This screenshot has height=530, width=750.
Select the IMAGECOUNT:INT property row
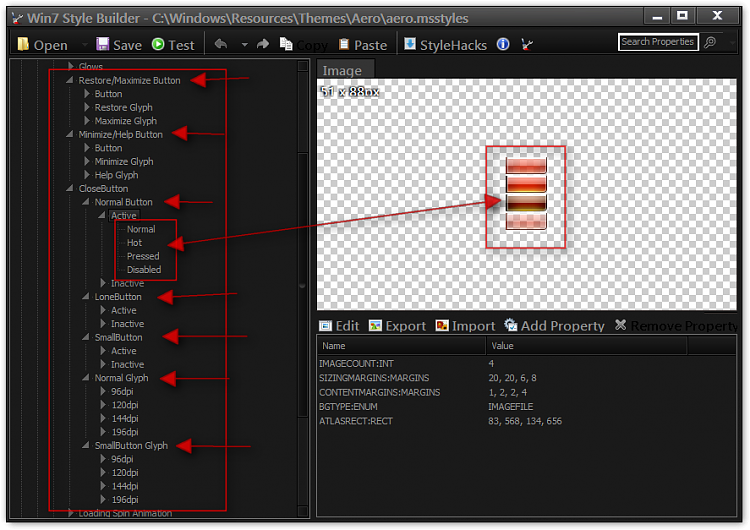[526, 364]
